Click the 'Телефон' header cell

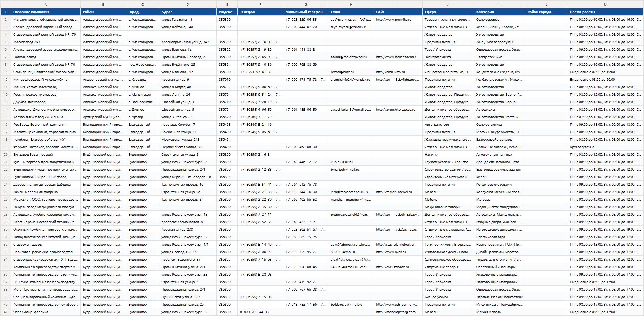coord(260,12)
